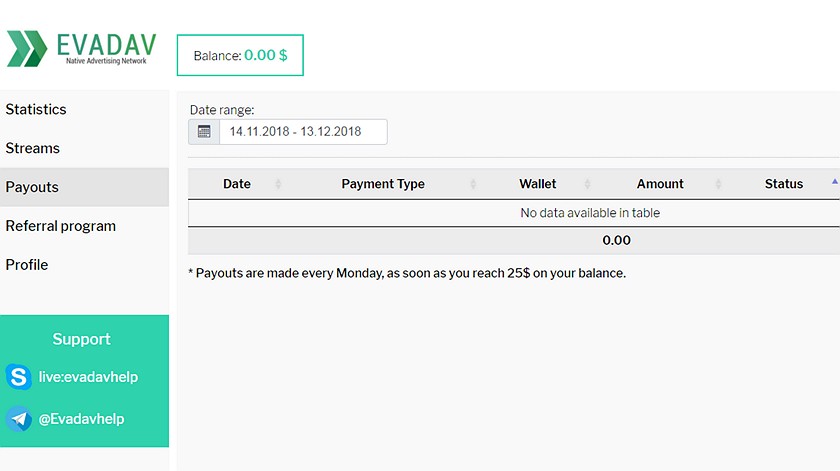Open the calendar icon for date range
The height and width of the screenshot is (471, 840).
(x=204, y=132)
